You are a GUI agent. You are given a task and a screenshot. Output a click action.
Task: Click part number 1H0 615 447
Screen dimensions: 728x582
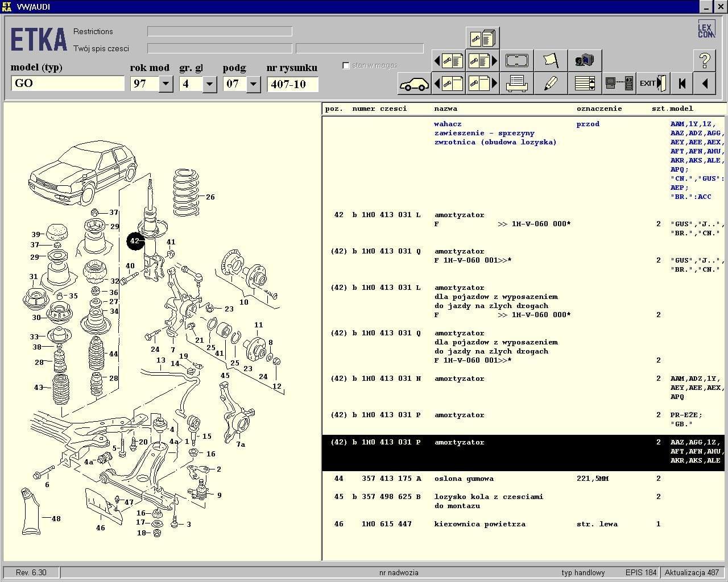(x=386, y=524)
